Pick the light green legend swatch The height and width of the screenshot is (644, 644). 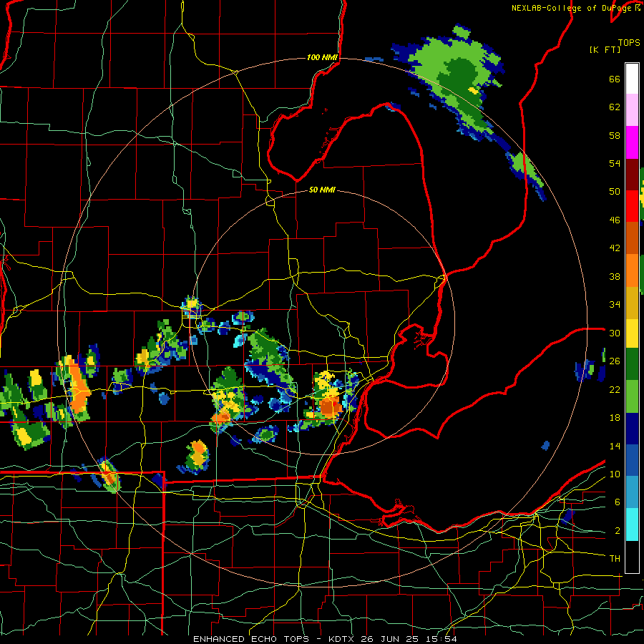pos(632,396)
